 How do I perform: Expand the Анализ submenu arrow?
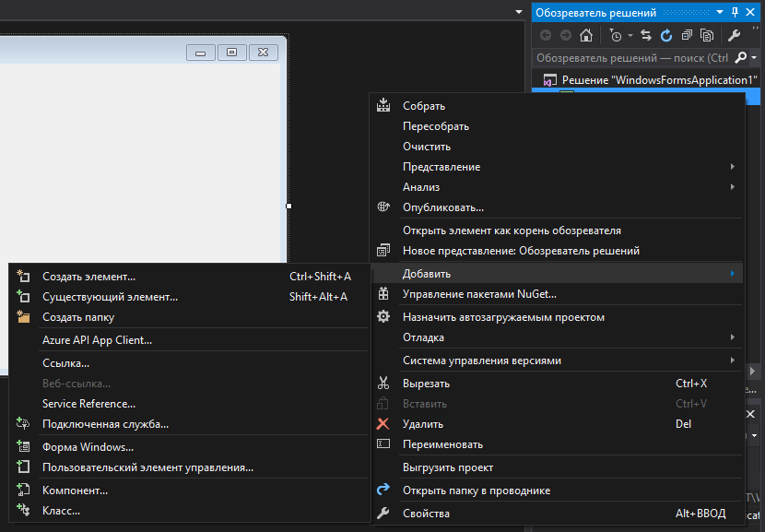733,187
